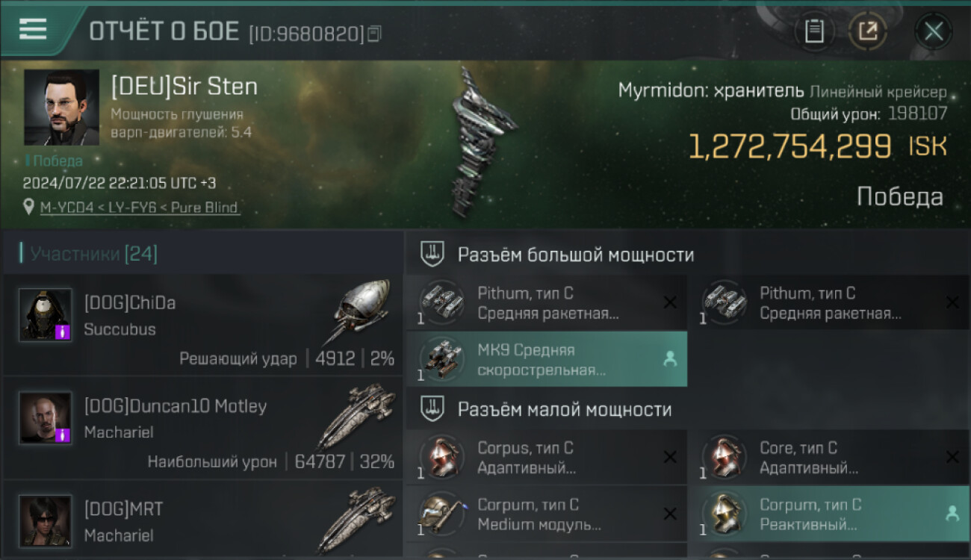Share the battle report externally
971x560 pixels.
[868, 31]
